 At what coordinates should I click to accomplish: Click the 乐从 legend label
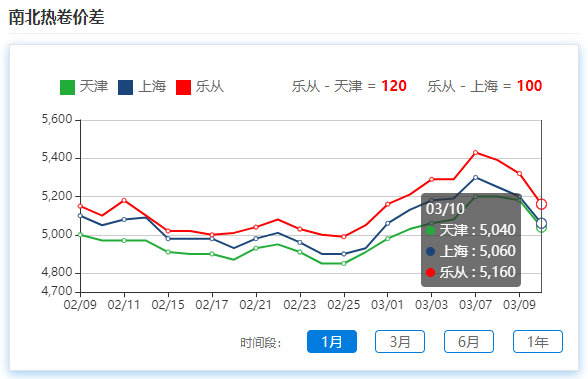tap(210, 87)
